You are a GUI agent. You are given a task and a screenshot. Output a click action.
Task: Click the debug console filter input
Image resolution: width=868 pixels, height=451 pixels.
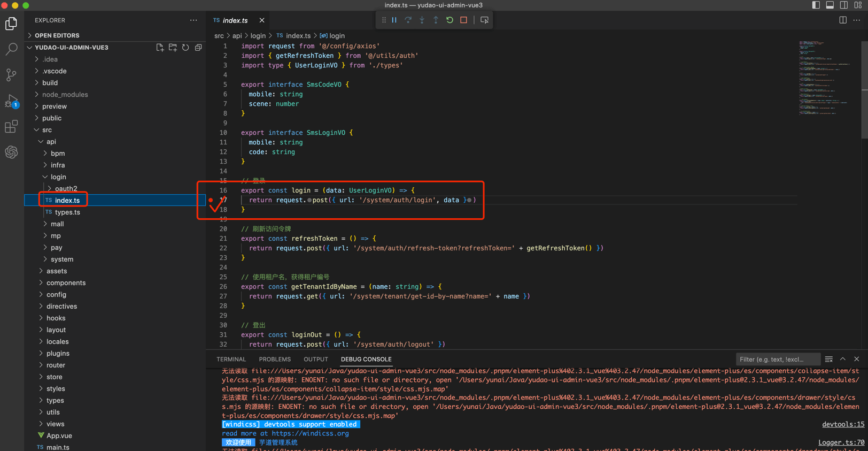click(x=777, y=360)
